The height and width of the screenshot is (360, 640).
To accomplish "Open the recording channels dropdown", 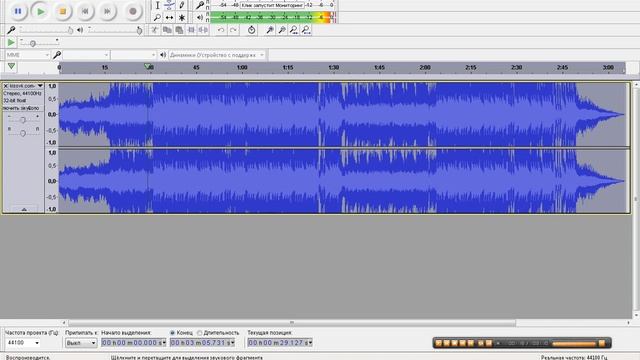I will pyautogui.click(x=134, y=55).
